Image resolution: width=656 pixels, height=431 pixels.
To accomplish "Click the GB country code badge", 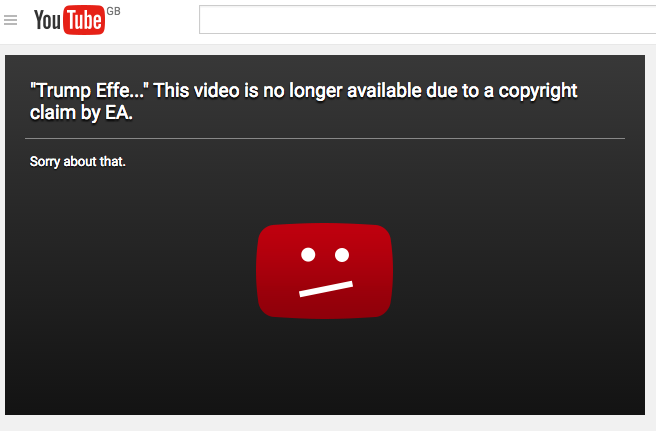I will point(114,11).
